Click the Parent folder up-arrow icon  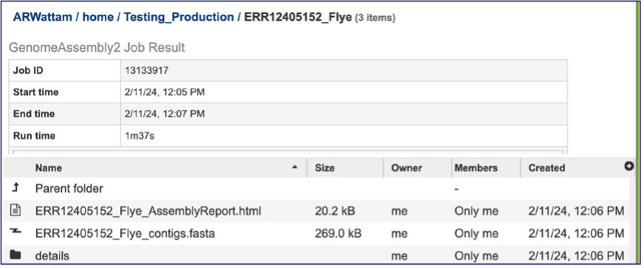coord(15,188)
